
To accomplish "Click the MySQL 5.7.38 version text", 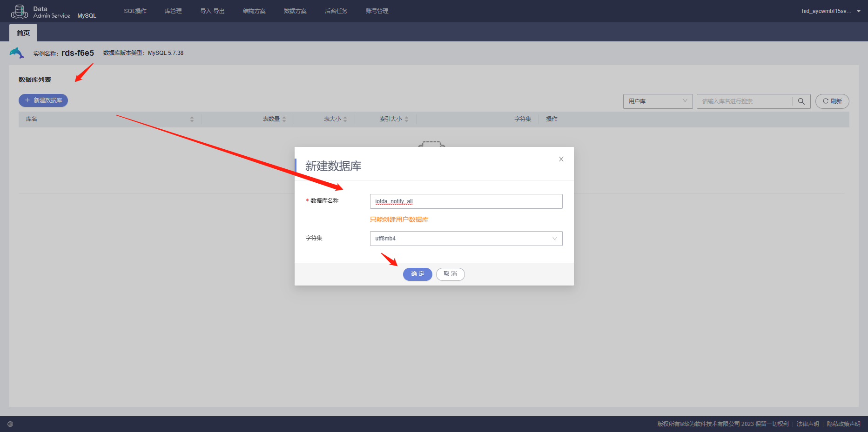I will 166,53.
